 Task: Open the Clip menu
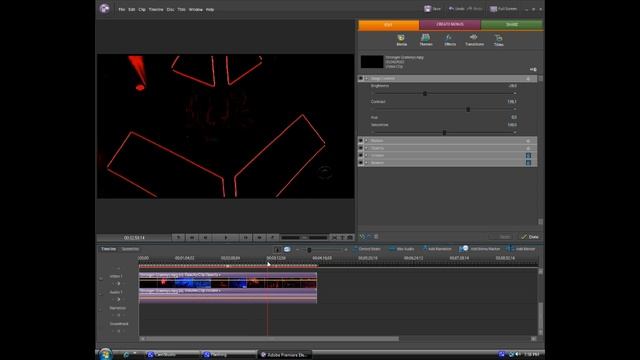tap(142, 9)
